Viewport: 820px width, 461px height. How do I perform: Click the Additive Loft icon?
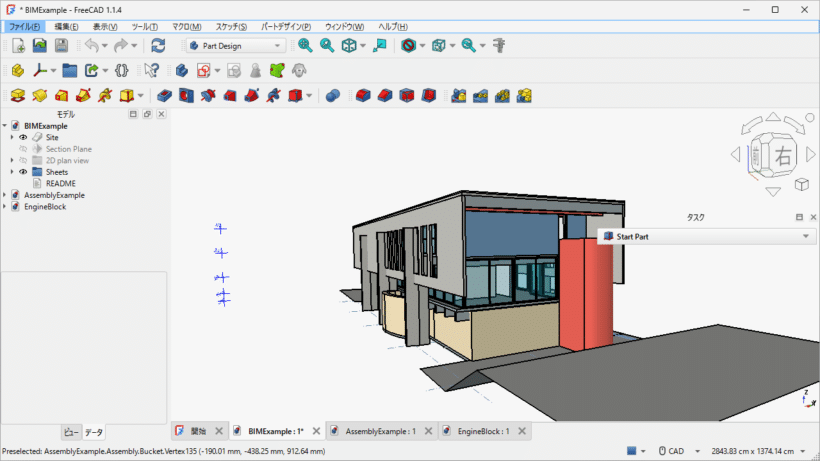(61, 96)
